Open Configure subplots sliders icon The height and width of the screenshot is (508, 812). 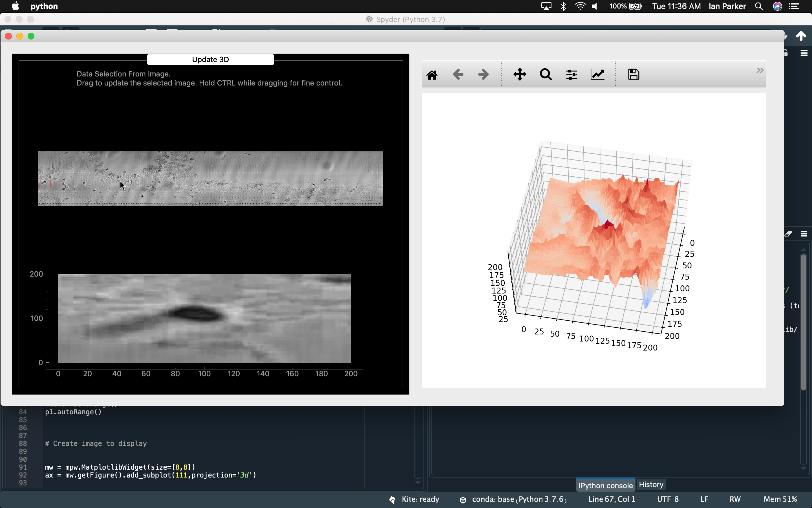(x=572, y=75)
